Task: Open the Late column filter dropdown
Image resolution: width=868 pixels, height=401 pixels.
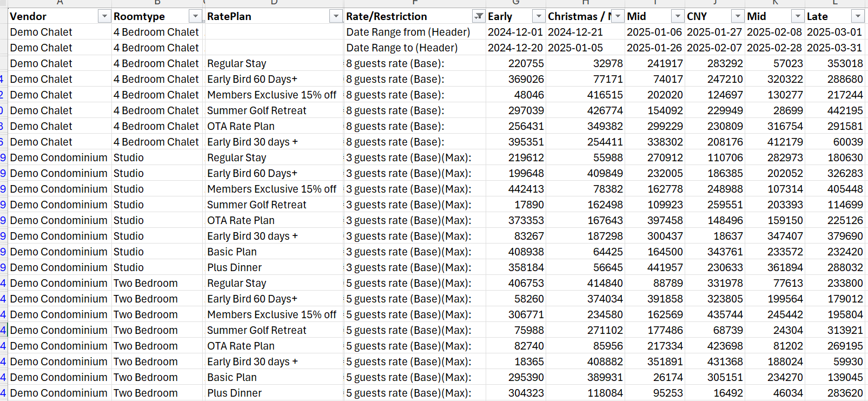Action: point(857,17)
